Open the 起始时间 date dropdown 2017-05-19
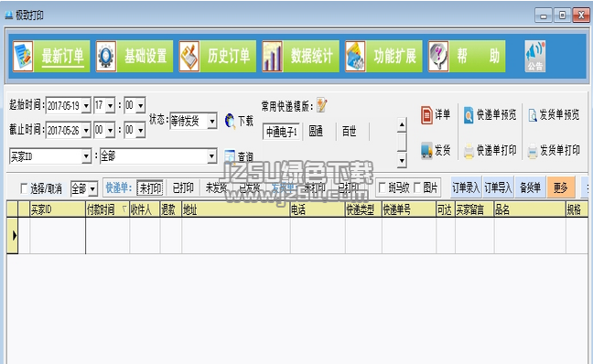Image resolution: width=593 pixels, height=364 pixels. pyautogui.click(x=86, y=105)
